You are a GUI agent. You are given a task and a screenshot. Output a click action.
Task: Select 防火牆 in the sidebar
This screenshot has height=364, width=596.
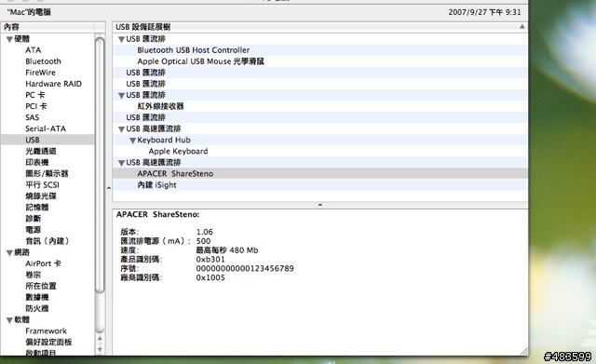point(37,308)
